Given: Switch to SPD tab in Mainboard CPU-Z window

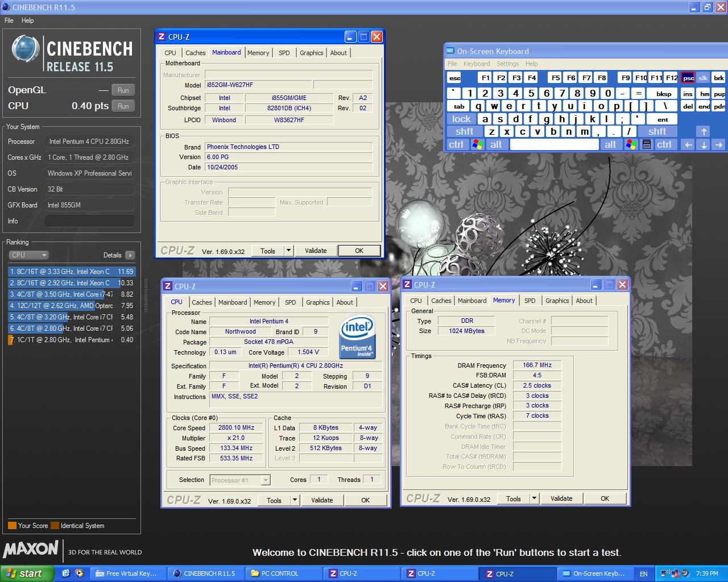Looking at the screenshot, I should pos(284,53).
